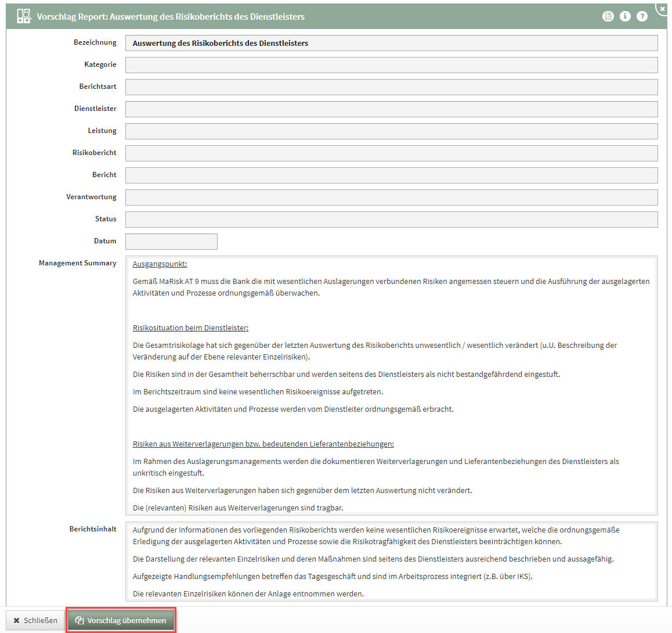Click the report binder icon in title bar
Image resolution: width=672 pixels, height=633 pixels.
[23, 16]
